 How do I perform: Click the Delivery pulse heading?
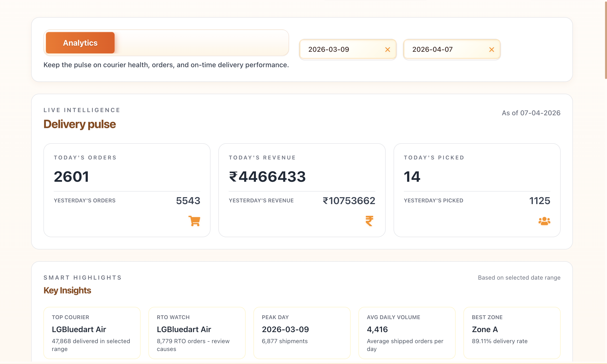coord(79,124)
